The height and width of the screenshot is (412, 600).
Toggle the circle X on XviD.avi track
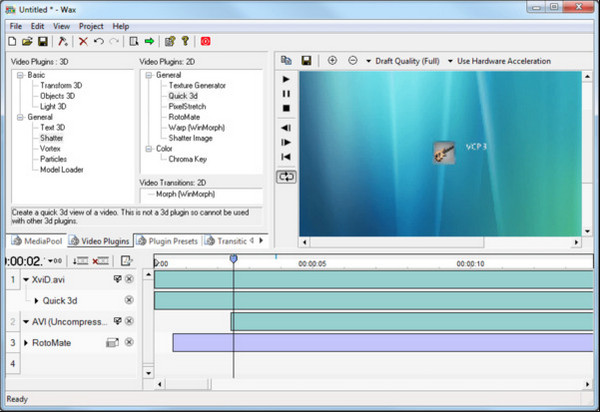tap(129, 279)
